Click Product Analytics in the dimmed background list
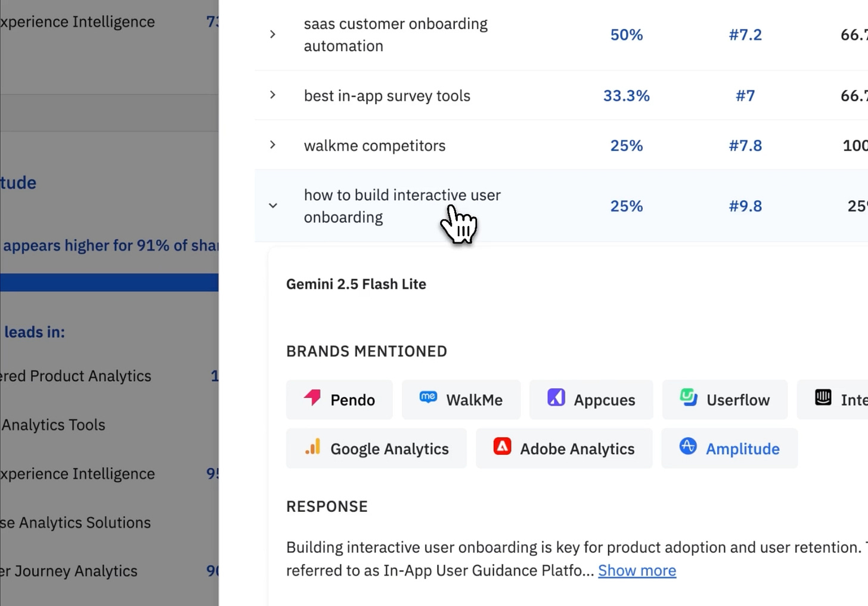The width and height of the screenshot is (868, 606). point(91,376)
